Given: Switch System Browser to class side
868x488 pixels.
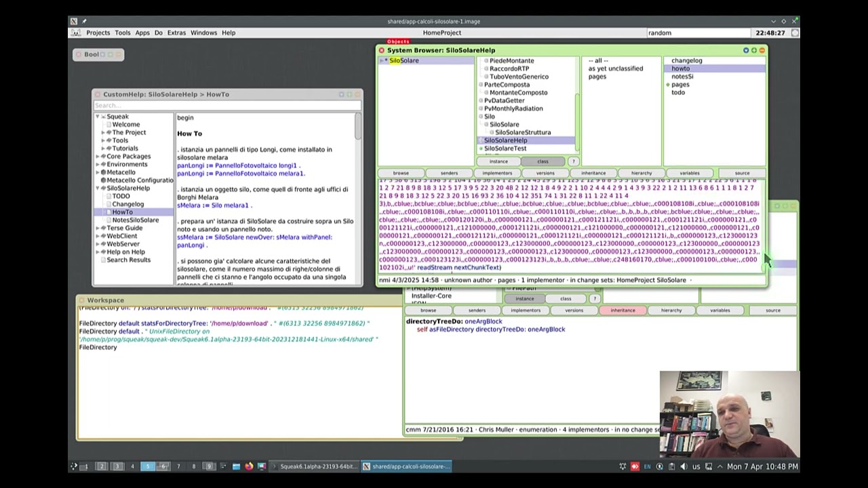Looking at the screenshot, I should tap(542, 161).
